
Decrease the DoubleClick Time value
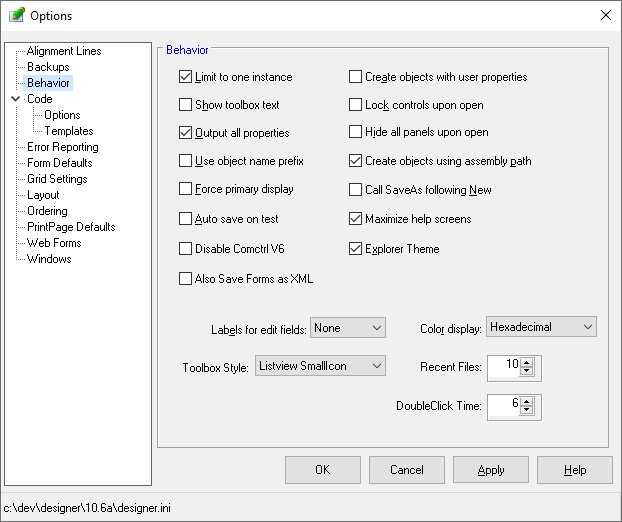coord(528,411)
